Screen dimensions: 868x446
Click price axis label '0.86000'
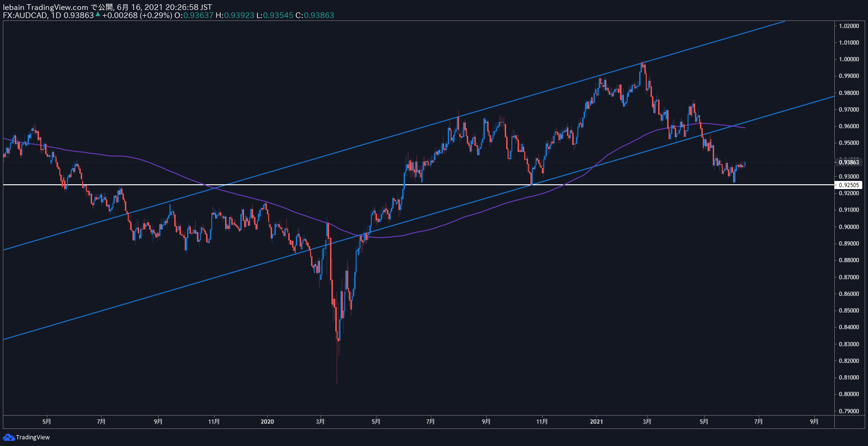pyautogui.click(x=849, y=294)
